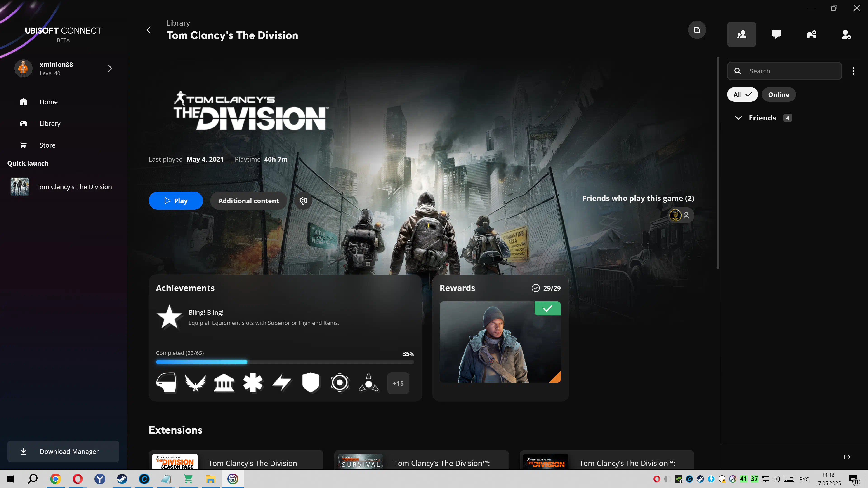Collapse the Friends list chevron
The image size is (868, 488).
pos(738,118)
